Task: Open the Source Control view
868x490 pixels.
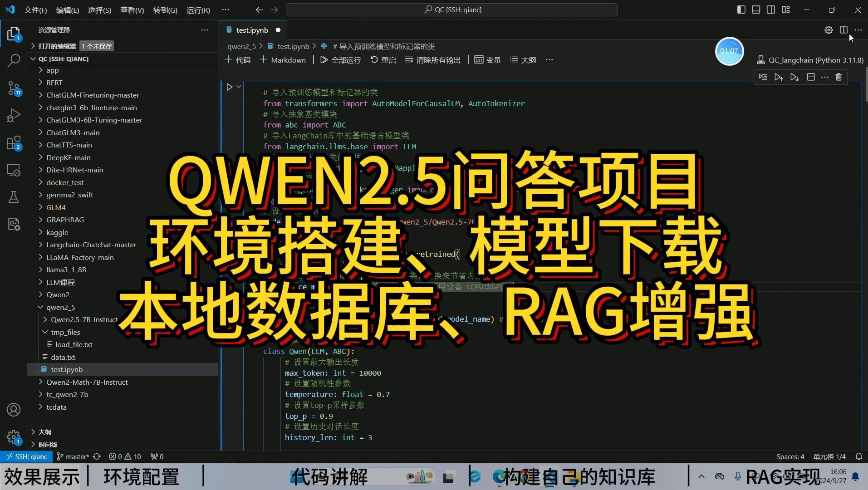Action: click(x=14, y=88)
